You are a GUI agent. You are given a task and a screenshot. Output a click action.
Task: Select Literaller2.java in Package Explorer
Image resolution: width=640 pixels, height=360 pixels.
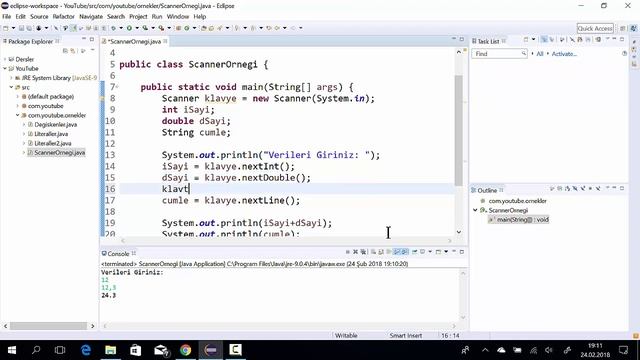[x=53, y=143]
